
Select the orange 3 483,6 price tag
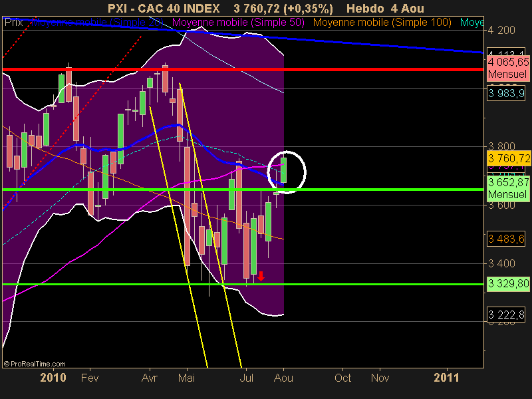click(x=506, y=239)
